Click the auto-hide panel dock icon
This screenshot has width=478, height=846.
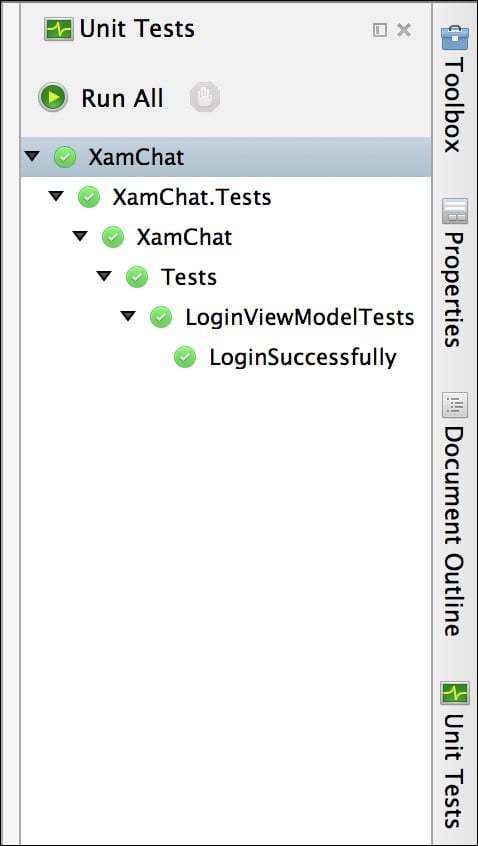tap(380, 30)
